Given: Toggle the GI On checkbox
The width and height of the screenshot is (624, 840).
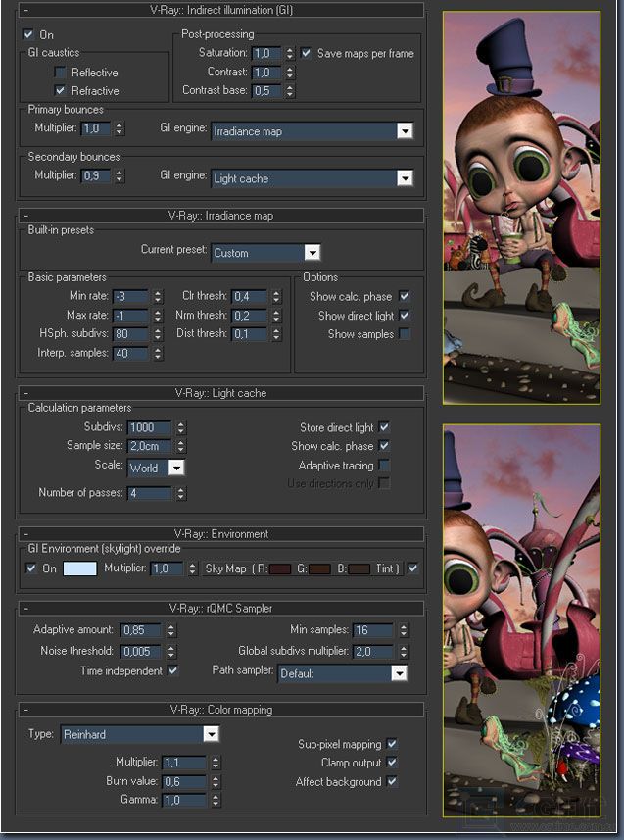Looking at the screenshot, I should pos(28,35).
